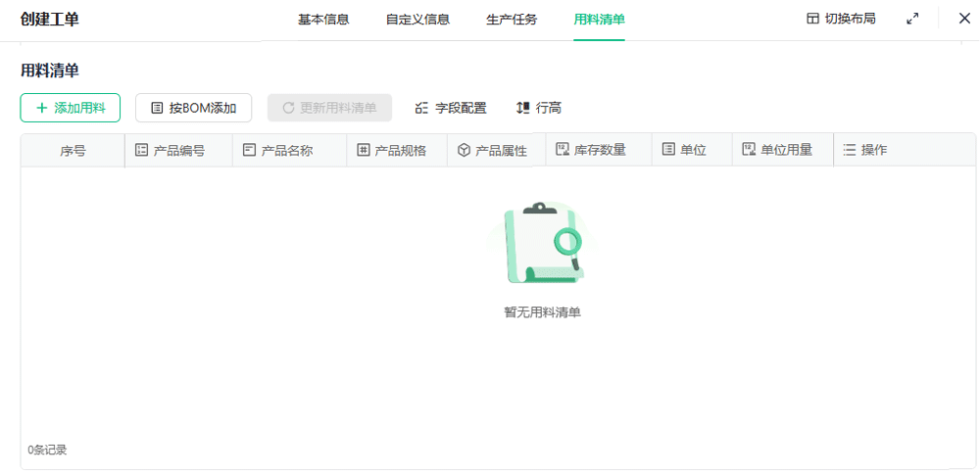Click the 行高 row-height icon

pyautogui.click(x=522, y=108)
